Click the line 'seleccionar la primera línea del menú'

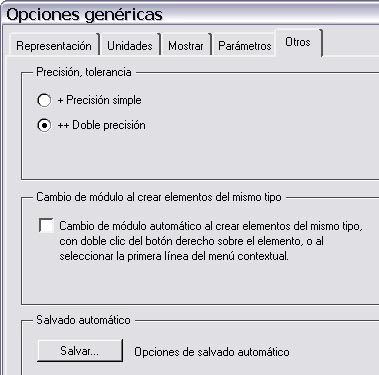pos(174,256)
